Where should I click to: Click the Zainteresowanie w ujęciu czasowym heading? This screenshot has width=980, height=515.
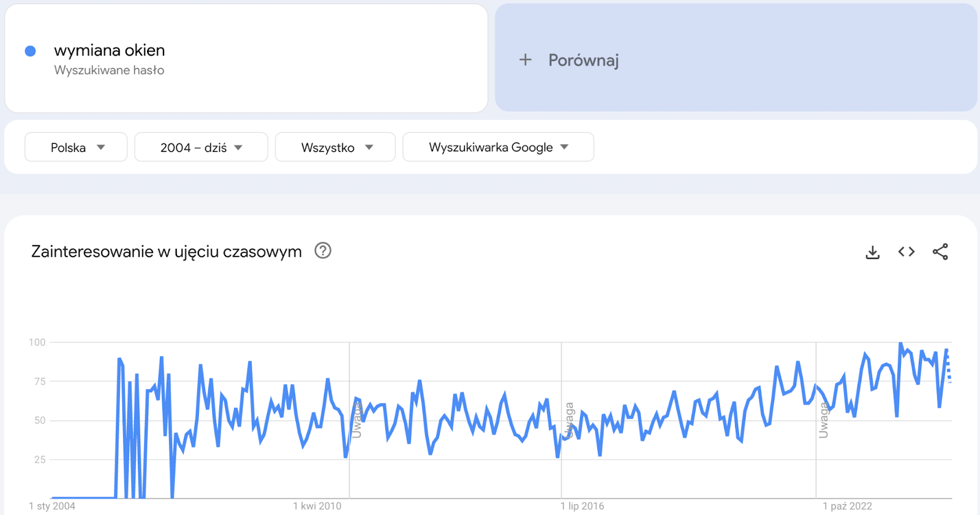click(x=167, y=252)
